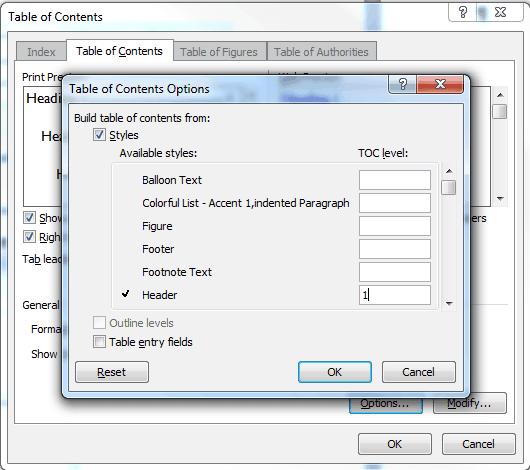Enable the Table entry fields checkbox
The height and width of the screenshot is (470, 530).
pos(99,342)
